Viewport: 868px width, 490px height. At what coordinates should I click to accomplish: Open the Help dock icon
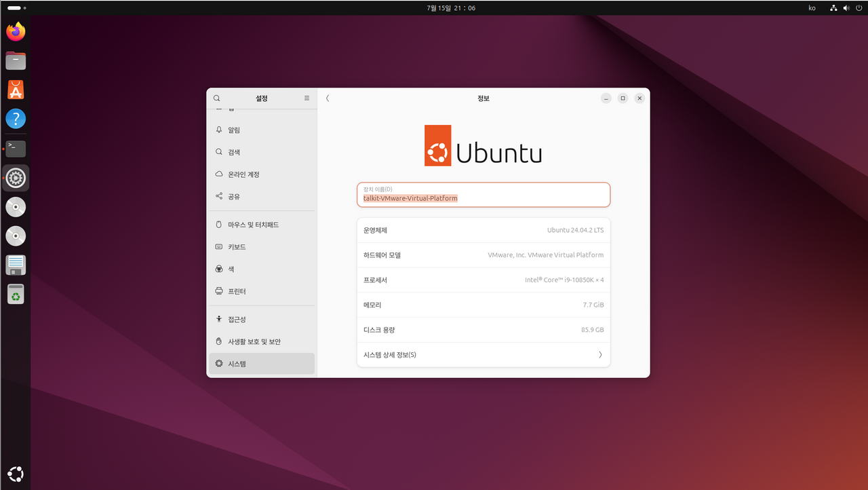[16, 119]
